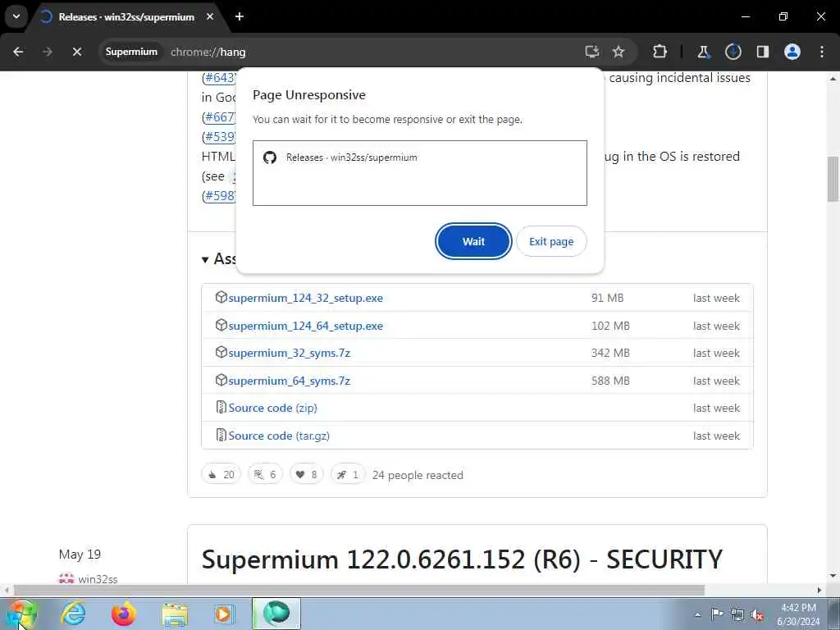
Task: Click the rocket reaction 1
Action: coord(348,474)
